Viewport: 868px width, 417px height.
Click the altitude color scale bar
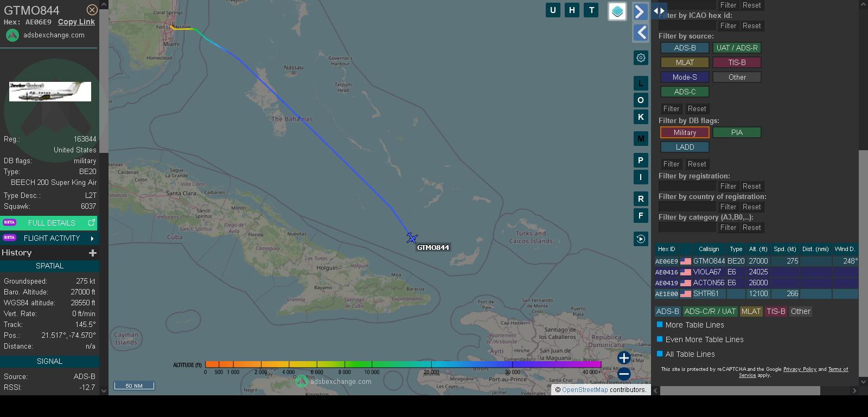[x=403, y=364]
